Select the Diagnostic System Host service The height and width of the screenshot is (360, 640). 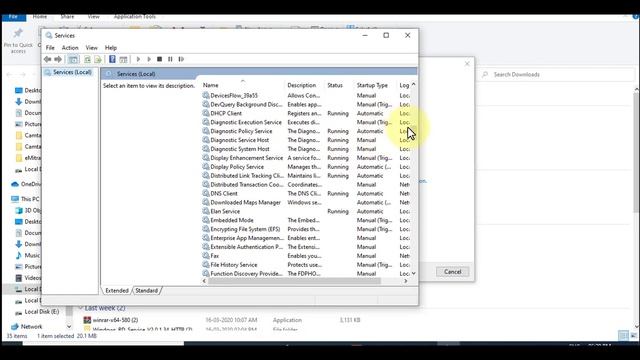pos(306,149)
